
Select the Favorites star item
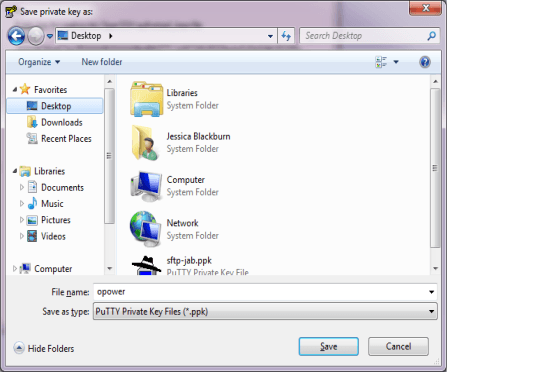[43, 90]
